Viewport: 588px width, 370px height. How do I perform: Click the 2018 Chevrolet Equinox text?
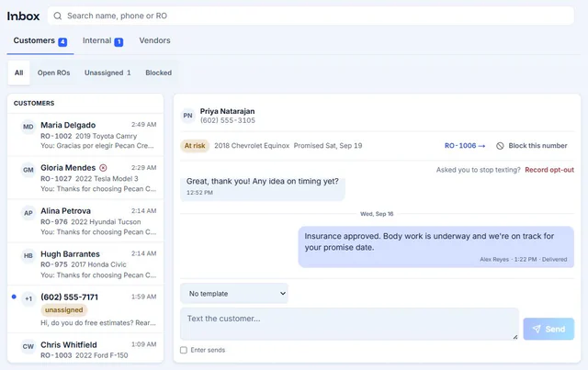tap(252, 146)
